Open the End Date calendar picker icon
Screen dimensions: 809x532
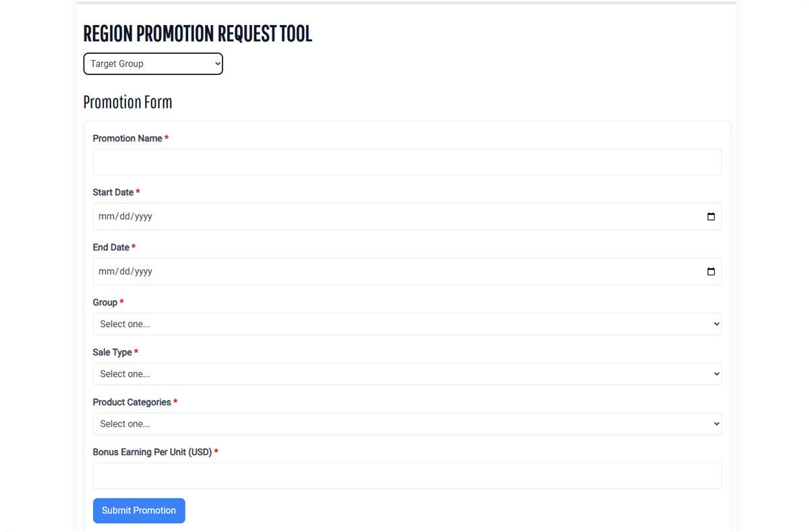point(711,272)
